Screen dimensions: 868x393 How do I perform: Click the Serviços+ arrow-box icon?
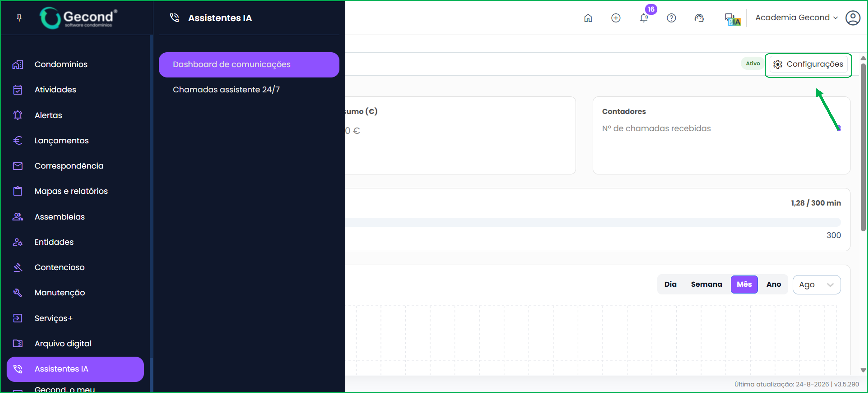click(x=18, y=318)
